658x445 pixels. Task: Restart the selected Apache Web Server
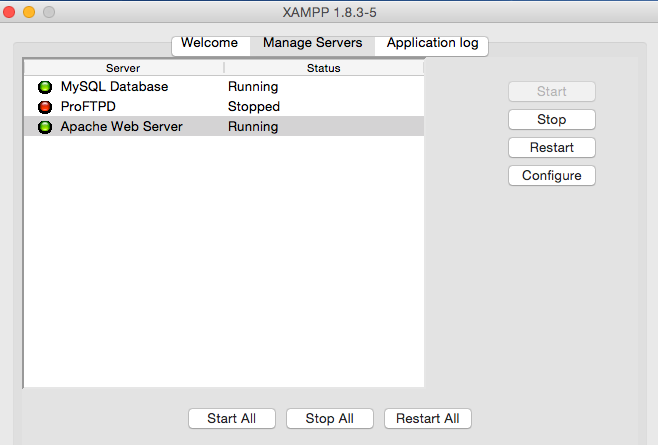click(551, 148)
